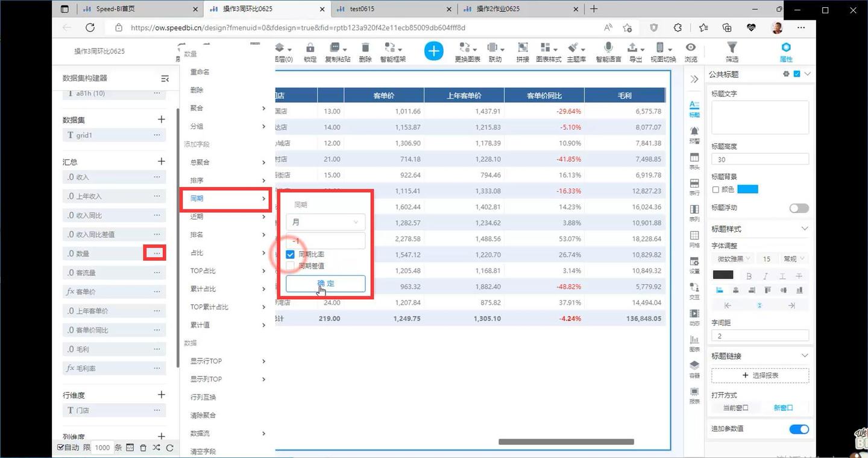Screen dimensions: 868x458
Task: Click the blue plus add button in toolbar
Action: (x=433, y=51)
